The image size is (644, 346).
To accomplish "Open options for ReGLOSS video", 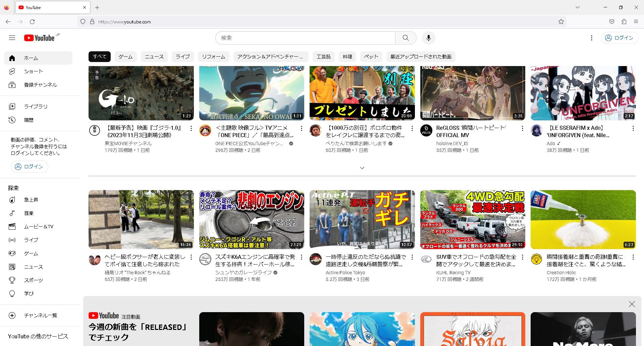I will click(x=523, y=128).
